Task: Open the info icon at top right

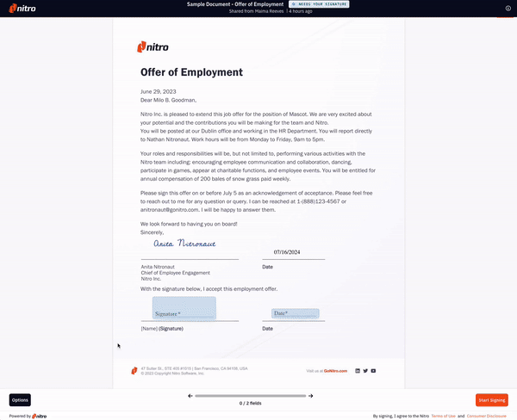Action: 508,9
